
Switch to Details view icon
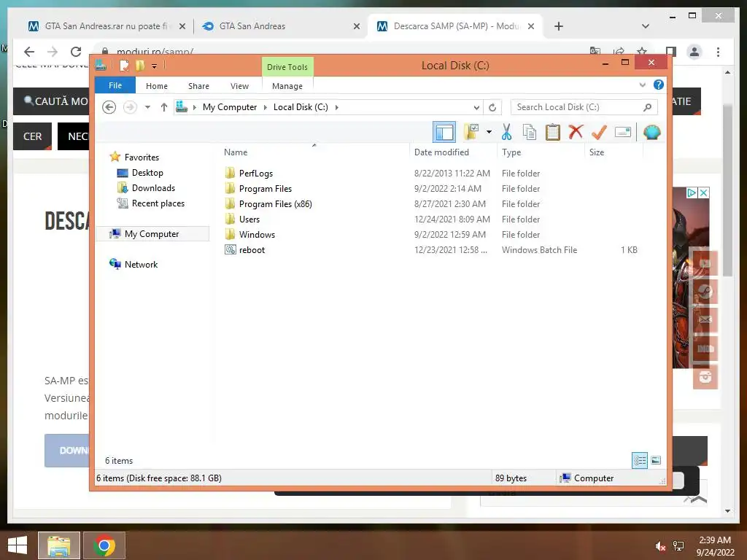tap(640, 461)
